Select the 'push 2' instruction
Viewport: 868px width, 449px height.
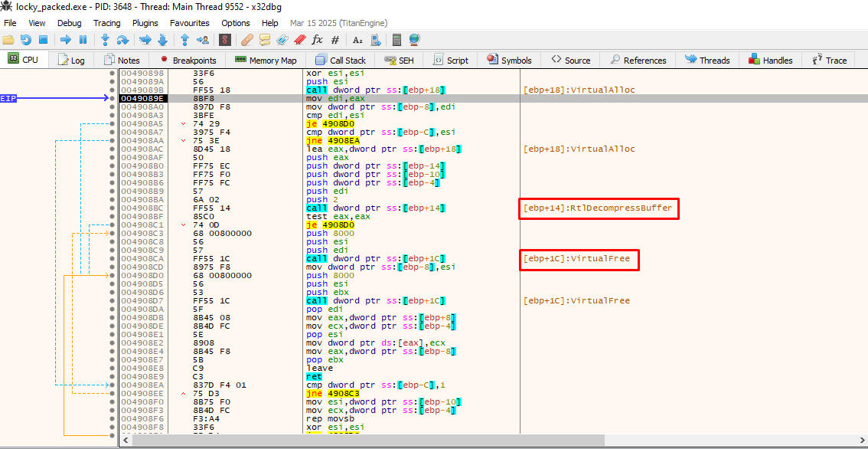click(x=321, y=199)
